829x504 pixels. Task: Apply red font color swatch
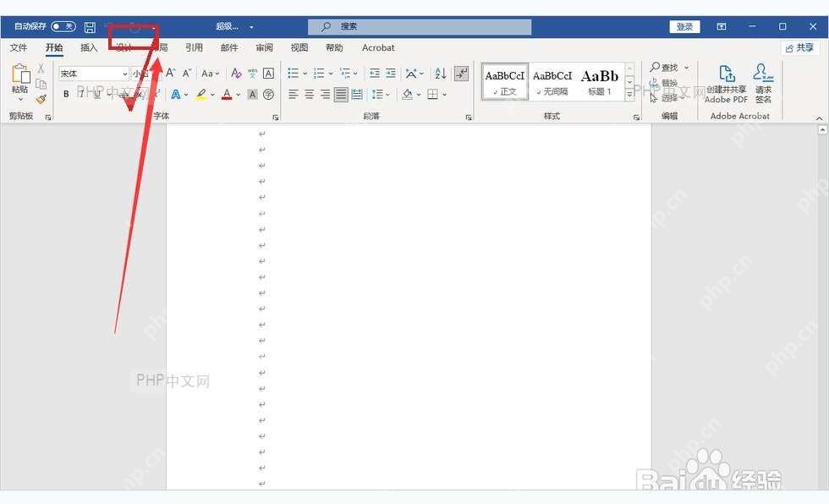[227, 94]
